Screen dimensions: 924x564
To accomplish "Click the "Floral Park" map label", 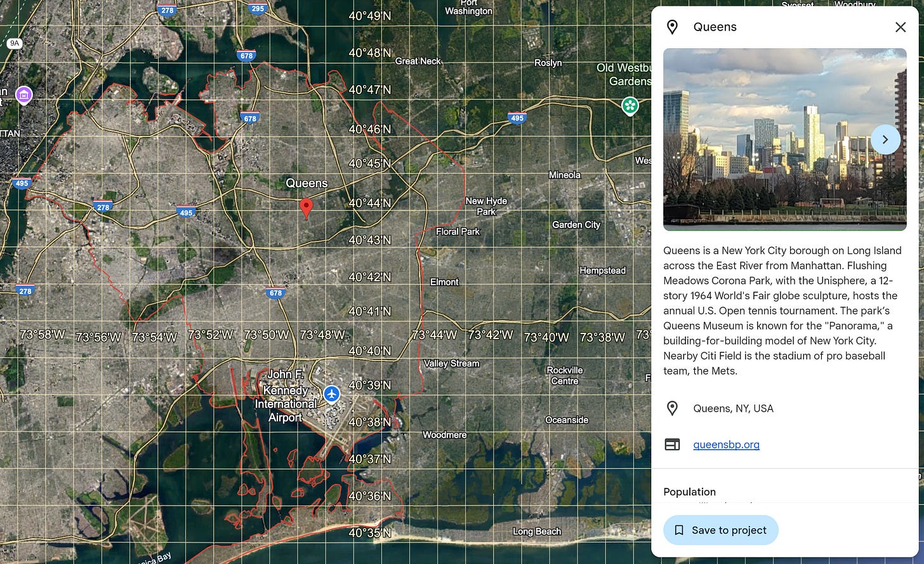I will (x=458, y=232).
